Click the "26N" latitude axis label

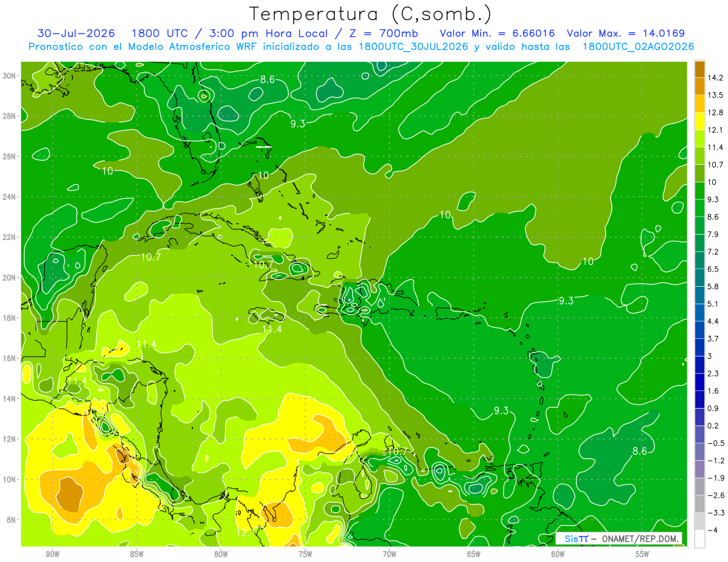point(10,156)
